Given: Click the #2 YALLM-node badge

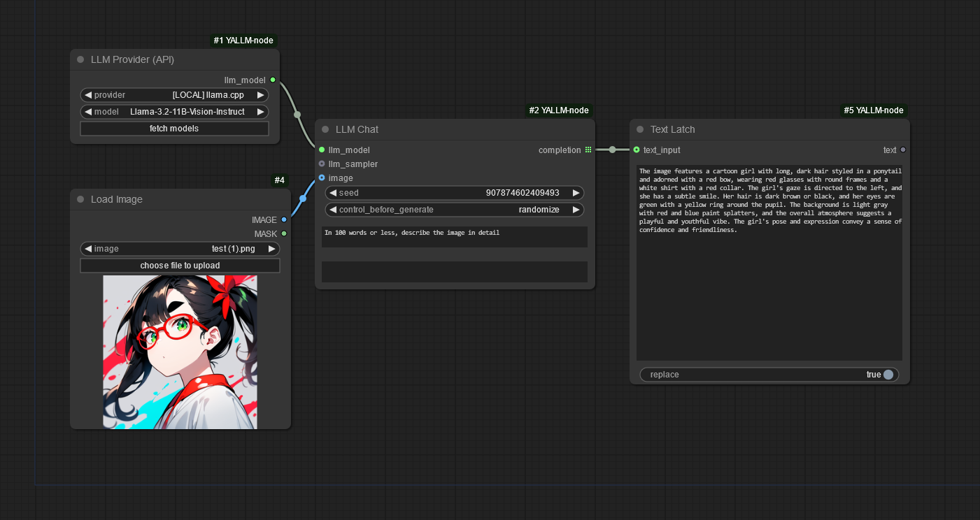Looking at the screenshot, I should (559, 110).
